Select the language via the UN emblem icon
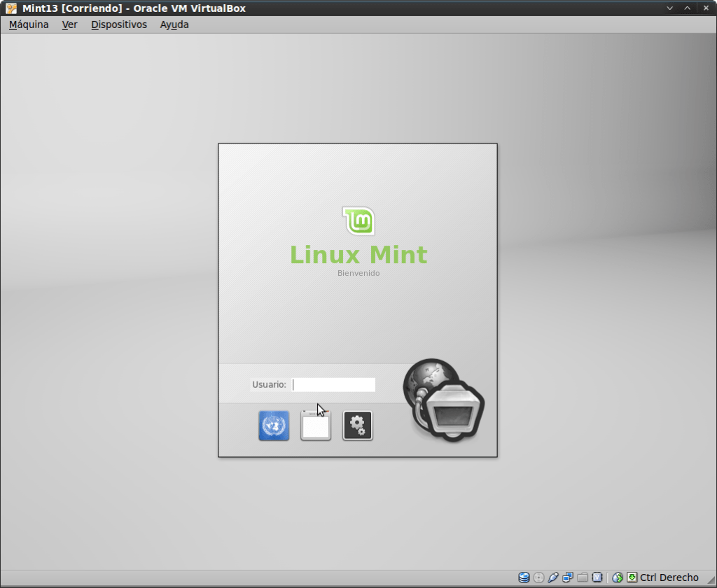The width and height of the screenshot is (717, 588). pos(273,426)
